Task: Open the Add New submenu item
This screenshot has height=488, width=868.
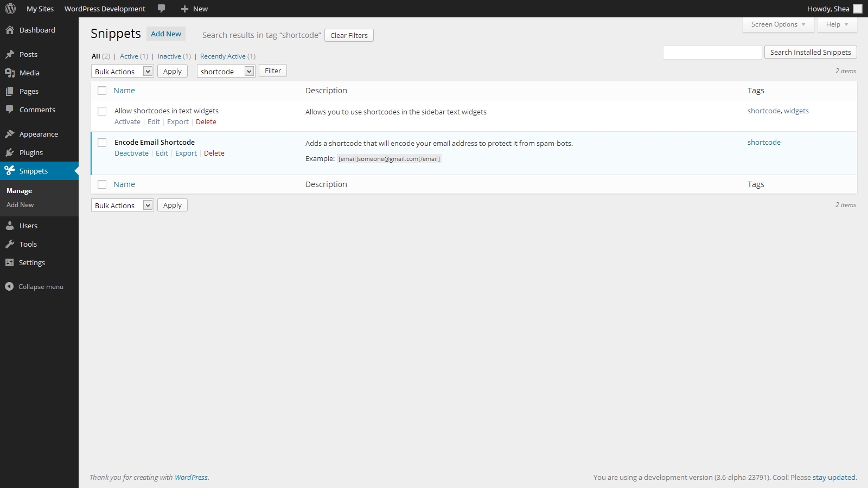Action: [x=20, y=205]
